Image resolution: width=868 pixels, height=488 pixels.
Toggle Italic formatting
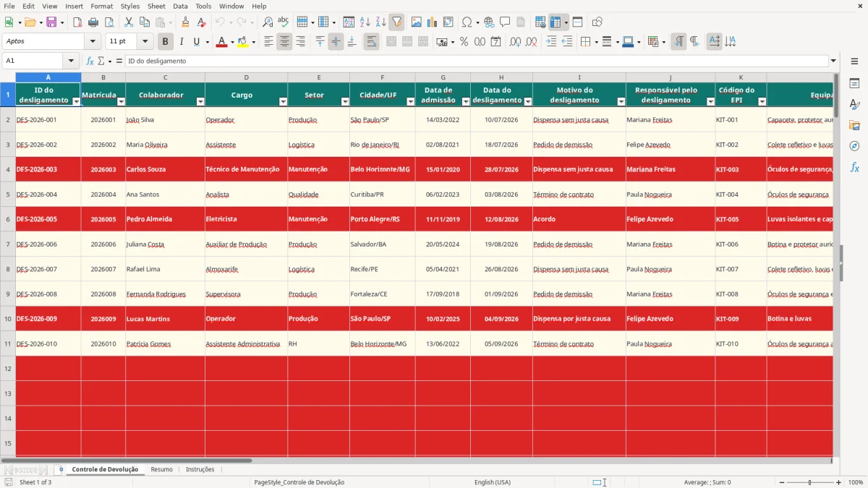(x=181, y=42)
